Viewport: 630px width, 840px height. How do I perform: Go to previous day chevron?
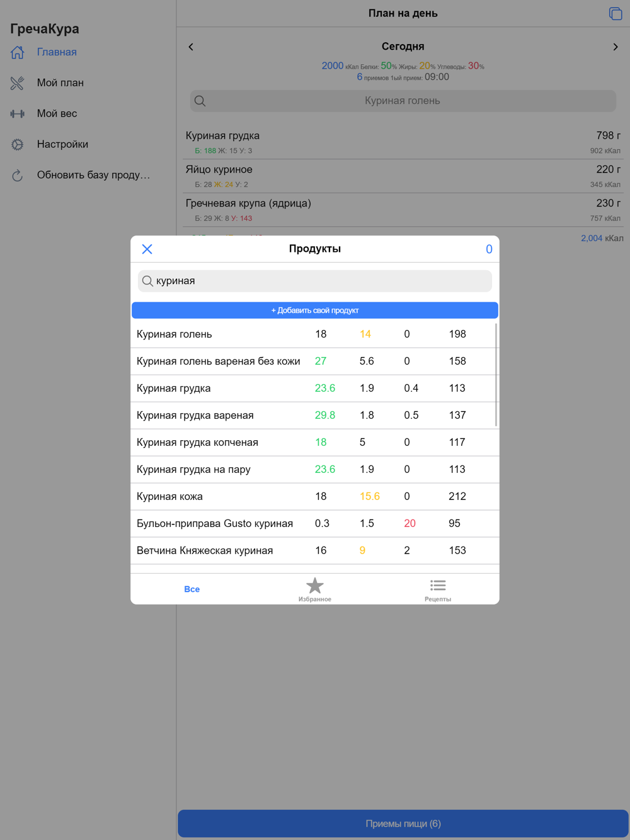(191, 47)
